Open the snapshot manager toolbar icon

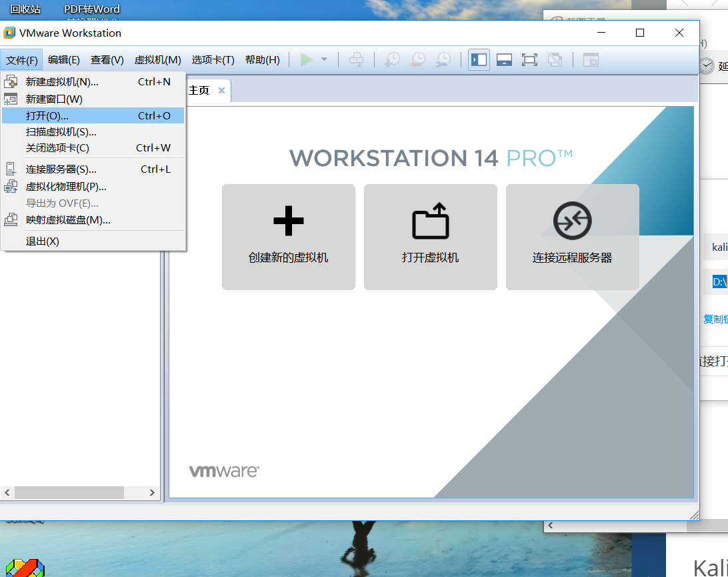(443, 60)
